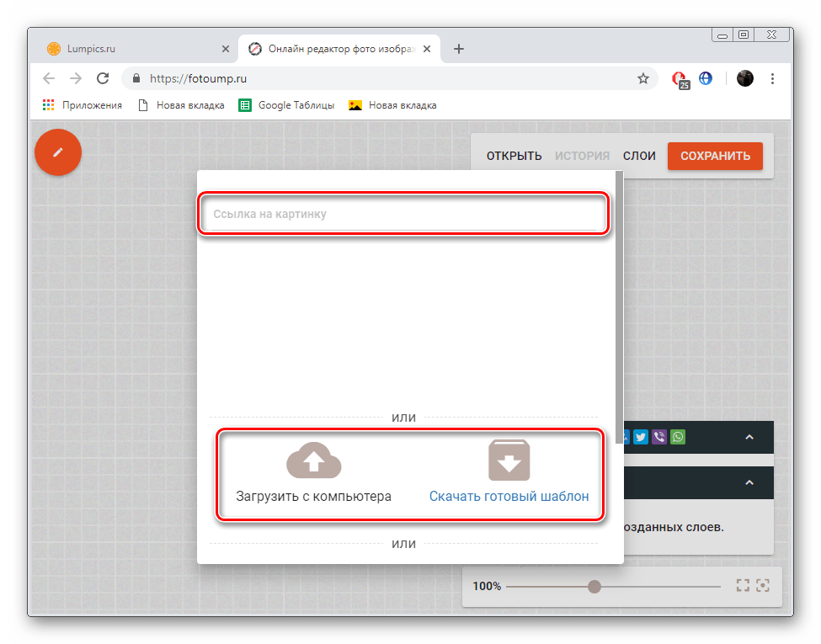
Task: Click the center focus icon beside zoom slider
Action: tap(763, 586)
